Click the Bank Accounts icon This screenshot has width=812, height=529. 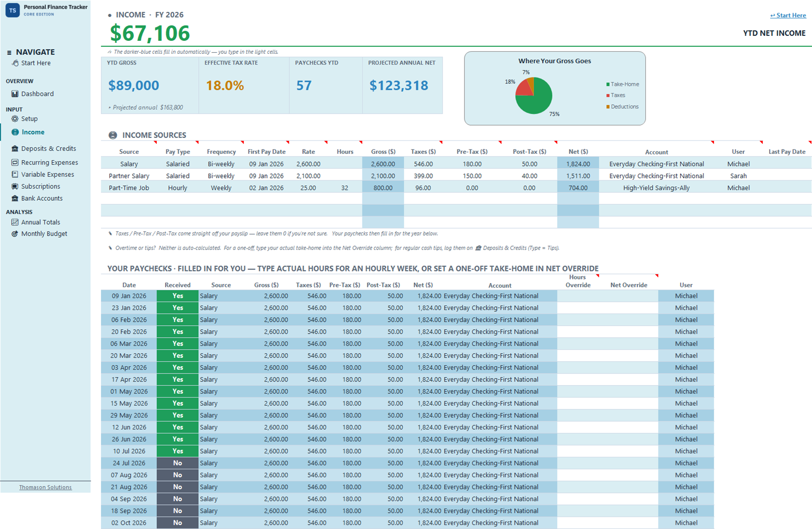pyautogui.click(x=15, y=198)
